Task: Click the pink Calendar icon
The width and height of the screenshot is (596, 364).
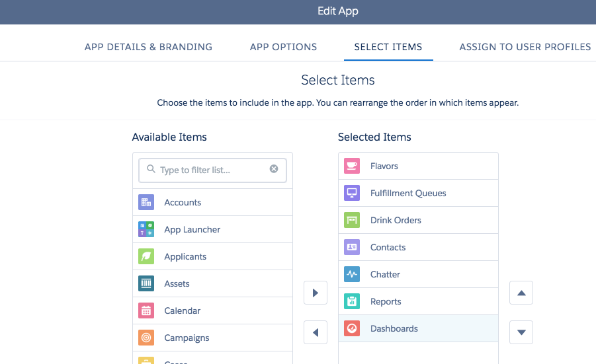Action: [x=146, y=310]
